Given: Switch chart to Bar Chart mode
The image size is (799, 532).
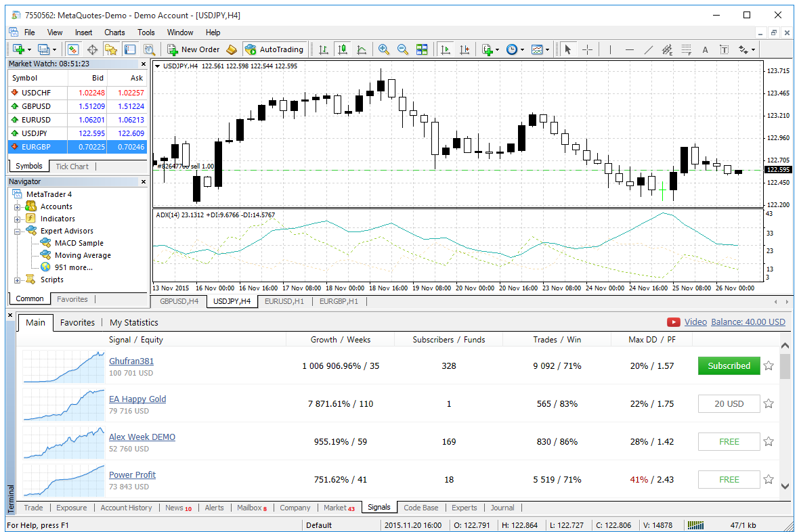Looking at the screenshot, I should click(x=323, y=49).
